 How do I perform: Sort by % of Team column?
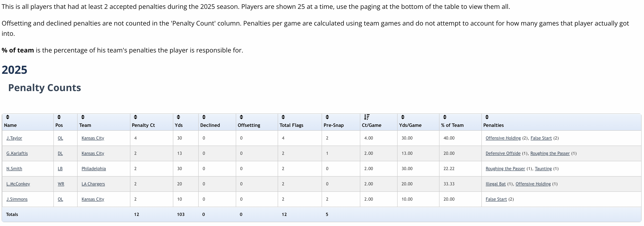445,117
